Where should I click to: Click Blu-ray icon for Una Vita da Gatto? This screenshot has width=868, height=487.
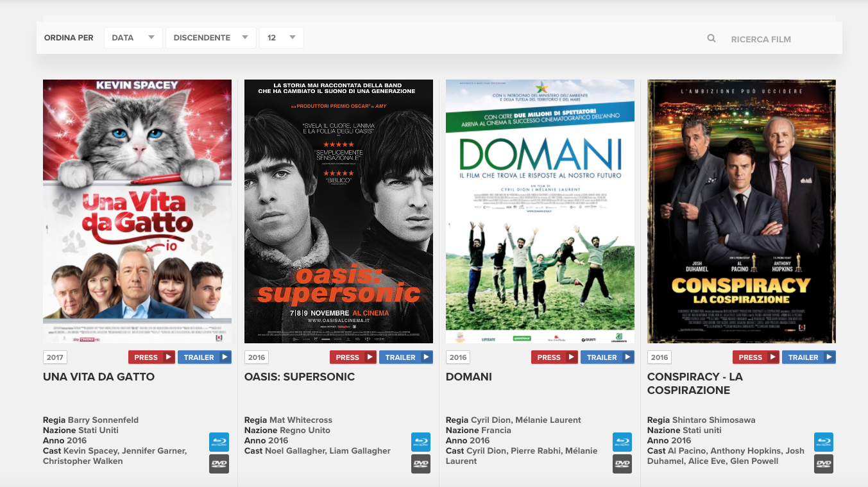coord(219,442)
